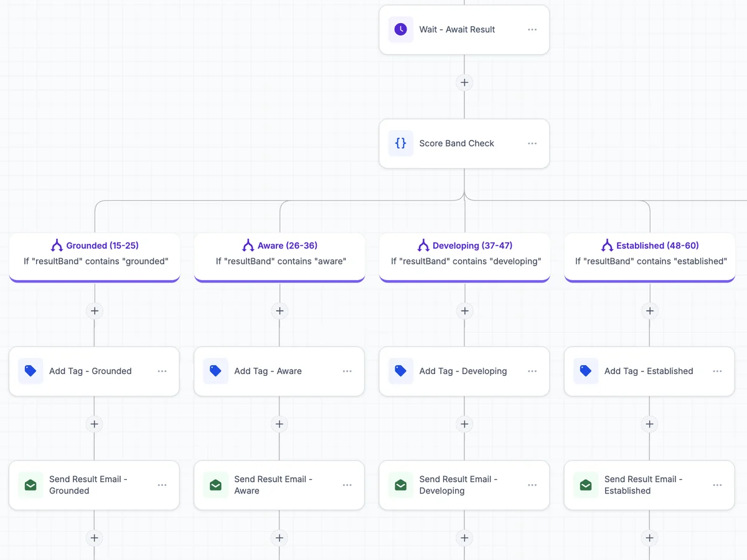Open options menu for Send Result Email - Developing
Viewport: 747px width, 560px height.
point(532,485)
